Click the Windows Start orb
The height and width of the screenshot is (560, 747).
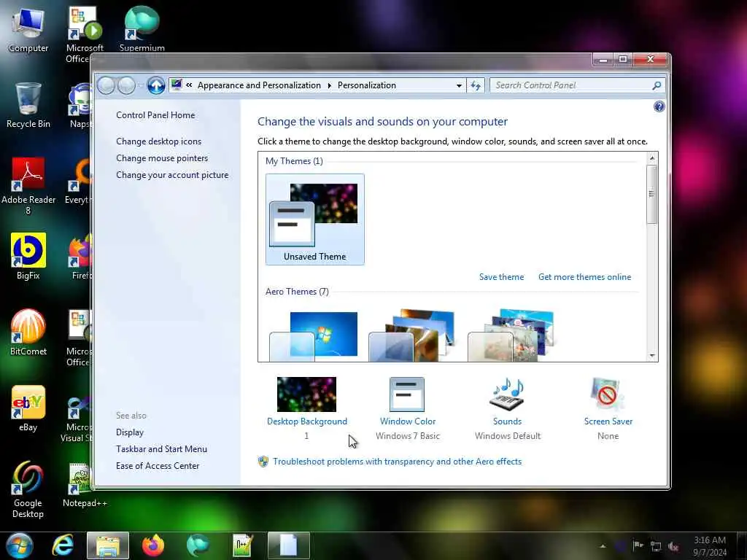(20, 545)
